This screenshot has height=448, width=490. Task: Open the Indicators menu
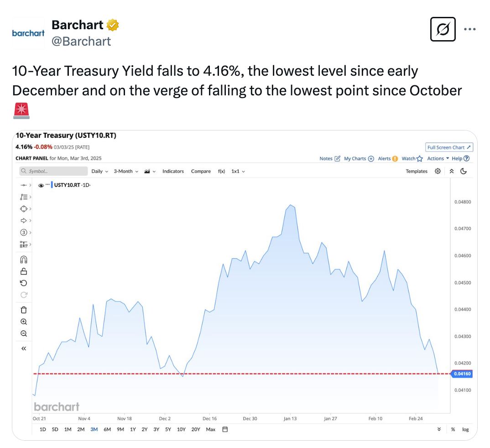click(173, 171)
